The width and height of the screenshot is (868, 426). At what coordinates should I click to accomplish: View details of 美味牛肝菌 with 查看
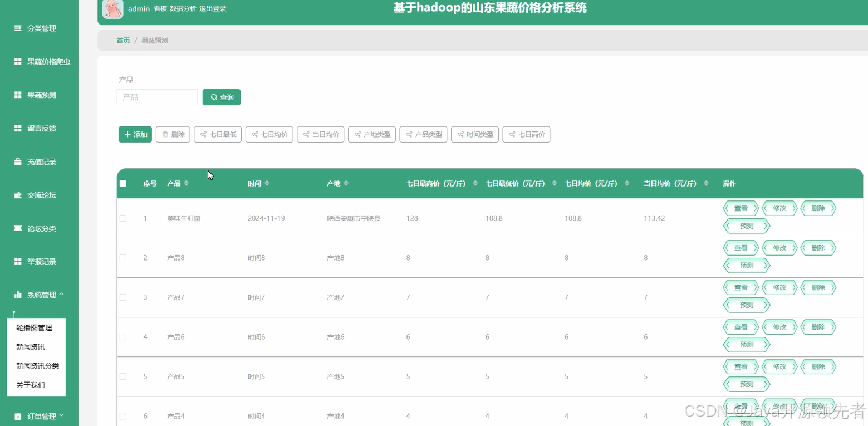[x=741, y=208]
